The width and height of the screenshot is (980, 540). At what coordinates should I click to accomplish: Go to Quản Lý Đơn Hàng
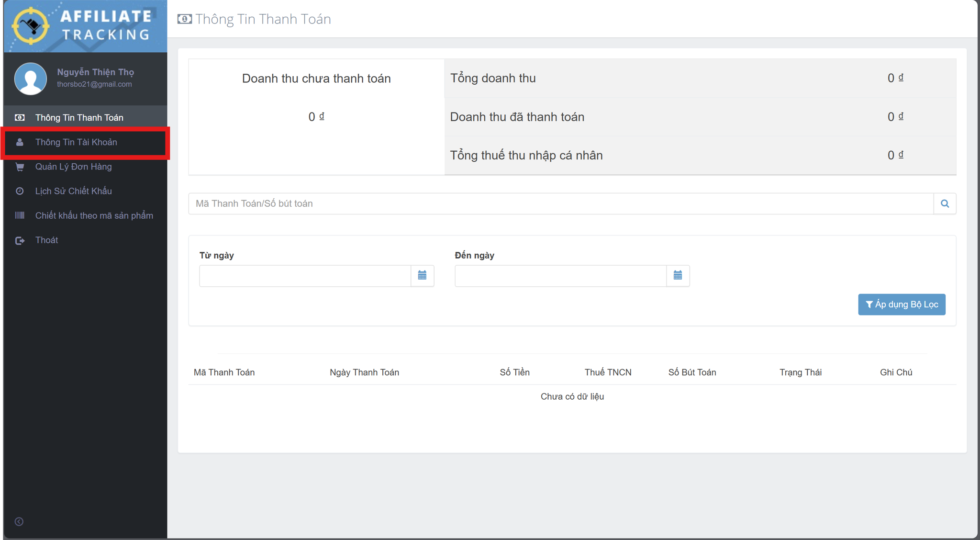click(x=73, y=167)
